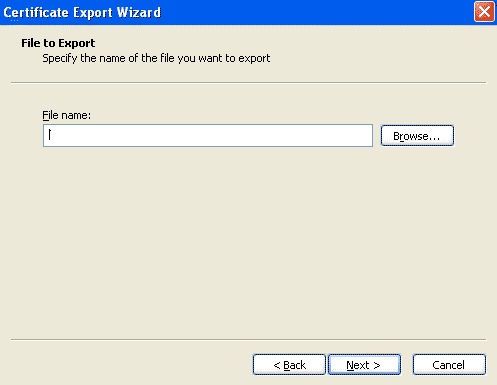
Task: Close the Certificate Export Wizard window
Action: [x=484, y=12]
